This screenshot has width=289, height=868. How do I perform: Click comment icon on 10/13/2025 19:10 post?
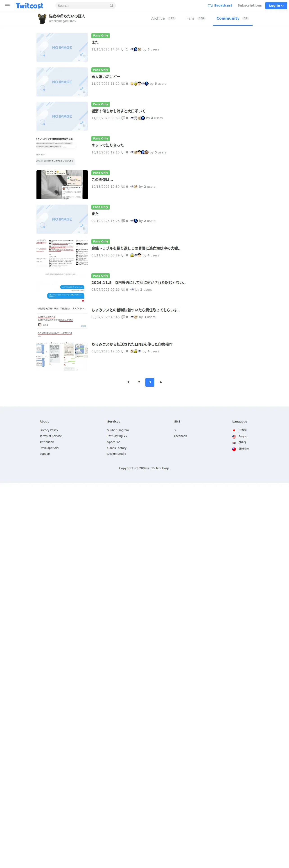[123, 153]
